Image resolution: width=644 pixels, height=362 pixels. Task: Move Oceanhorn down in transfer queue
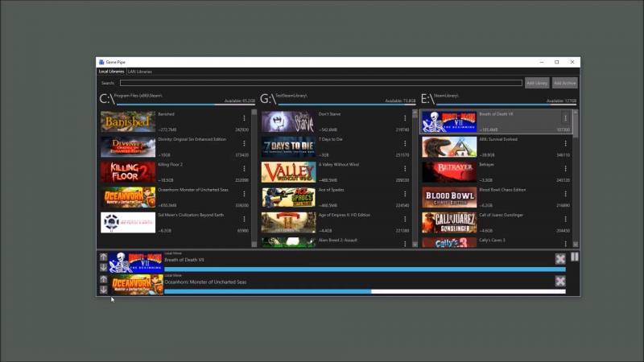104,290
